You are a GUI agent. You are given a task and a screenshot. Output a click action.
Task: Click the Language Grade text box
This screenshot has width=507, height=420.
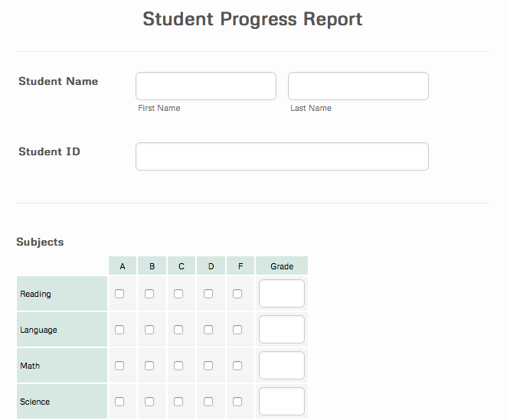click(282, 330)
